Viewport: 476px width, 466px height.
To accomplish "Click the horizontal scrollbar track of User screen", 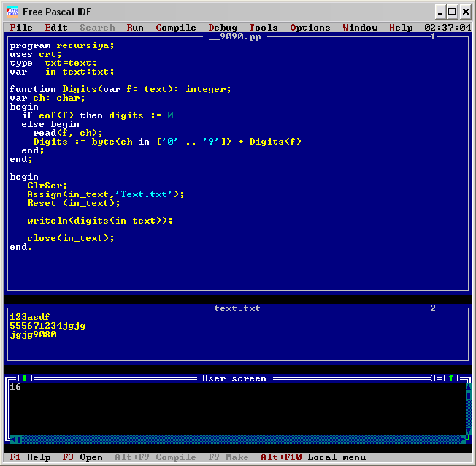I will click(x=241, y=439).
